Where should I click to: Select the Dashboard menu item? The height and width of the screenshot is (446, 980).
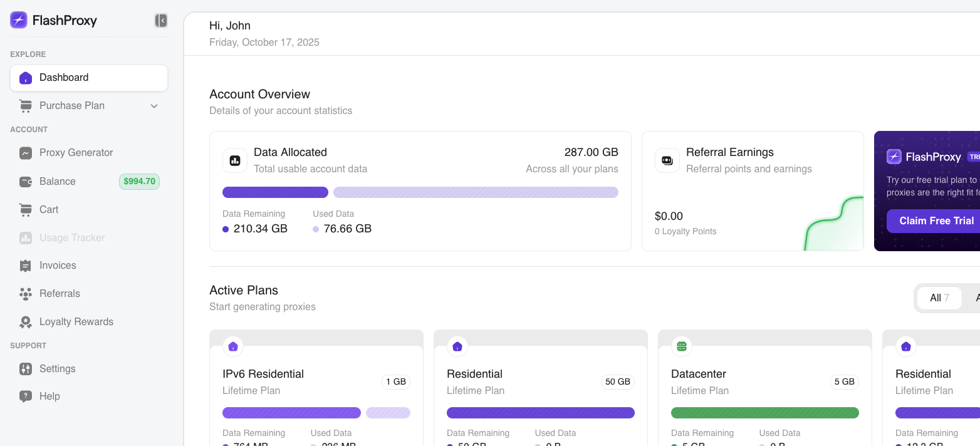(64, 78)
